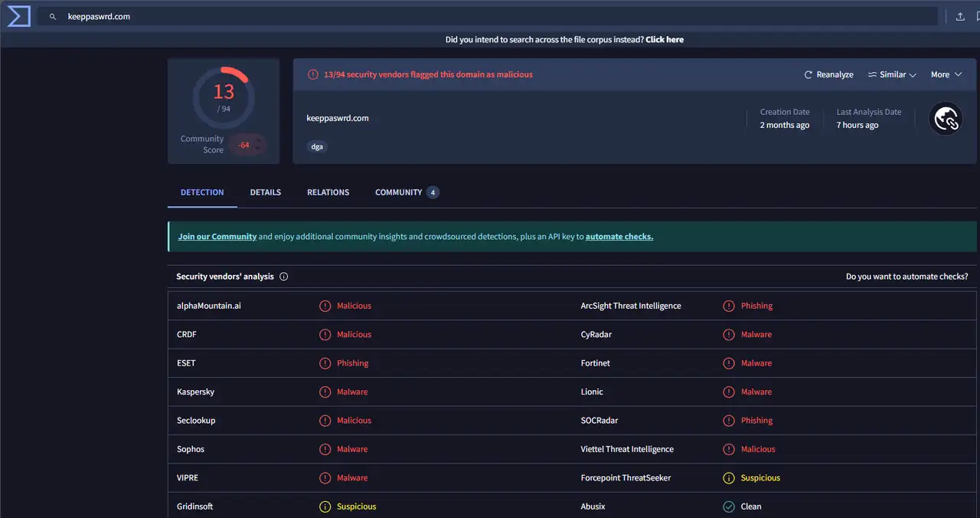Click Abusix clean checkmark icon
This screenshot has width=980, height=518.
tap(729, 507)
